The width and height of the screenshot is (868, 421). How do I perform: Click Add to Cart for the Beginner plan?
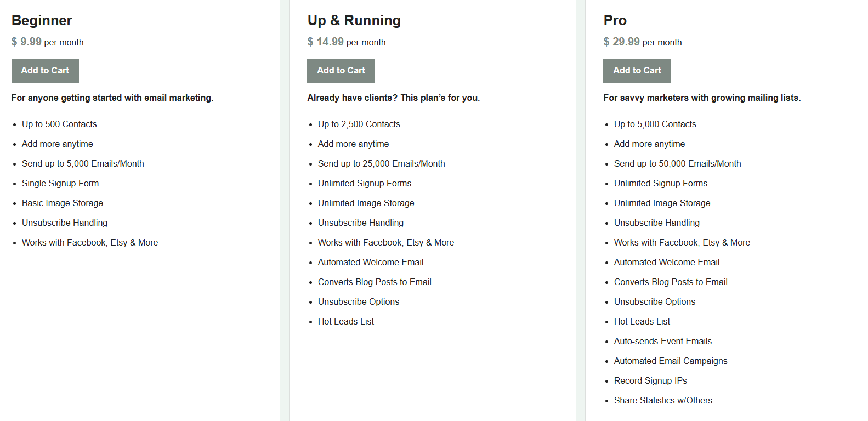[x=45, y=71]
